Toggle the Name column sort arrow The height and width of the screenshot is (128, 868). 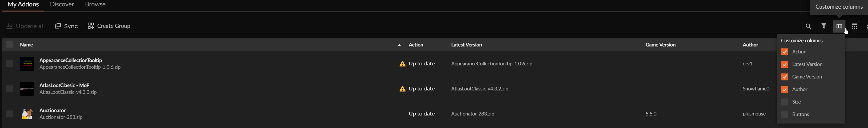399,45
